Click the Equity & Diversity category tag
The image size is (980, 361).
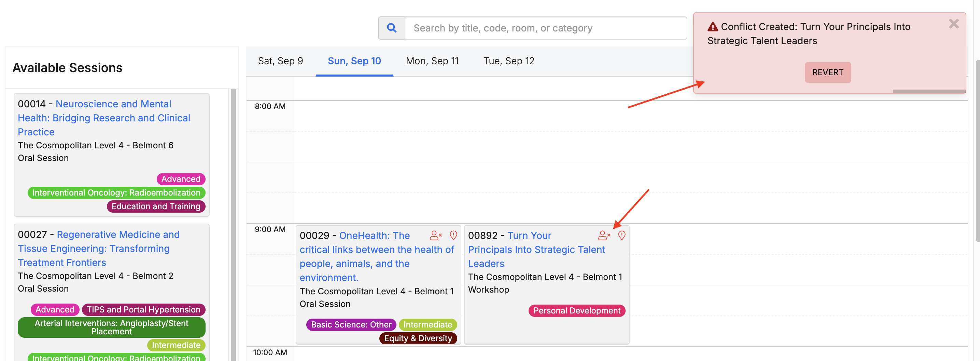pos(418,338)
